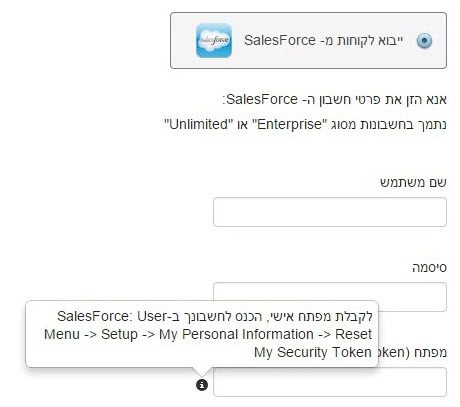The image size is (460, 407).
Task: Click the "אנא הזן את פרטי חשבון" instruction line
Action: coord(334,99)
